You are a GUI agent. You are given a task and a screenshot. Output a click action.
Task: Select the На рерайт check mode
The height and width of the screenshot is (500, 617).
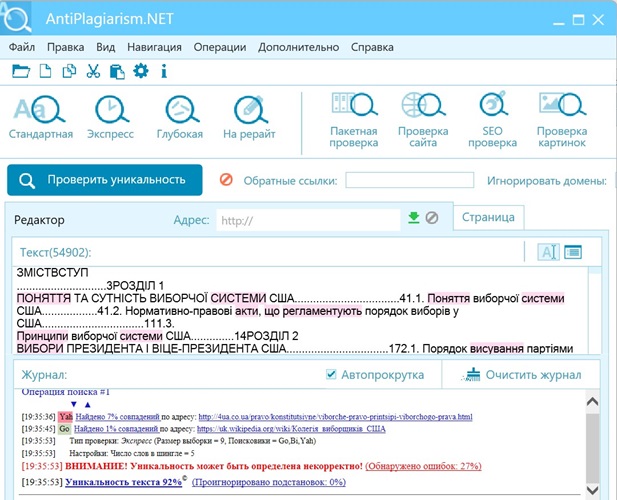pyautogui.click(x=249, y=117)
